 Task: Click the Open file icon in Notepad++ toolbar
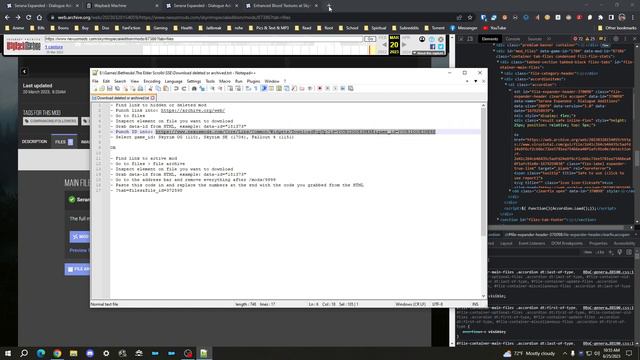(102, 88)
